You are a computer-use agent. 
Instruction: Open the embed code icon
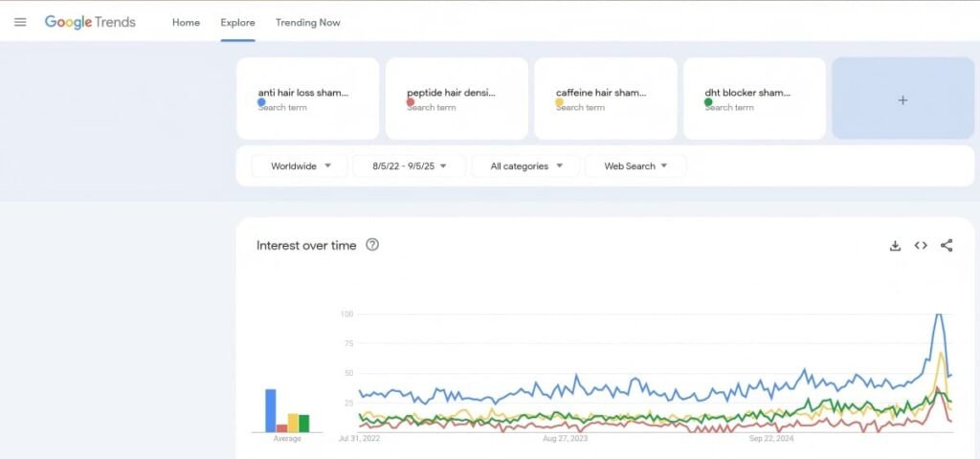[921, 246]
